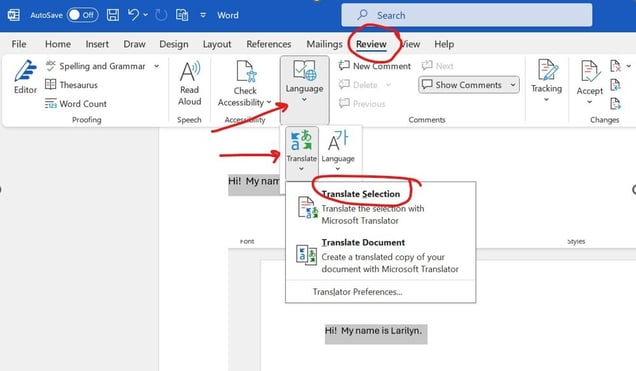The image size is (636, 371).
Task: Choose Translate Selection from menu
Action: click(380, 207)
